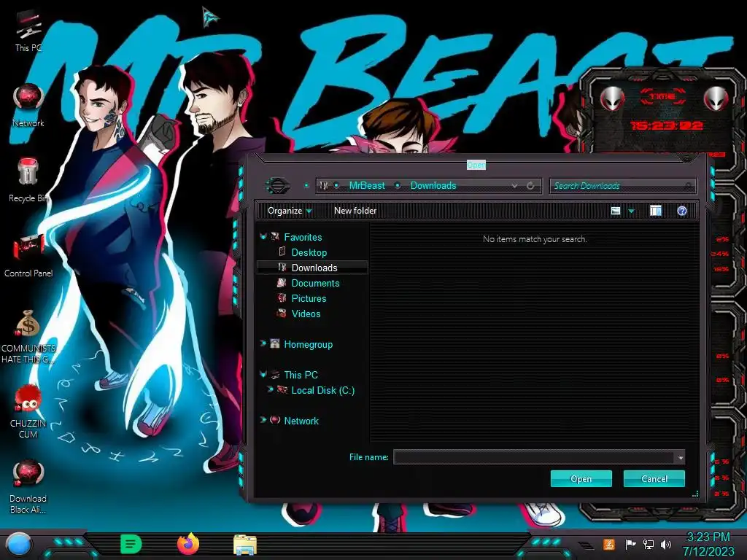The height and width of the screenshot is (560, 747).
Task: Open address bar history dropdown
Action: 514,186
